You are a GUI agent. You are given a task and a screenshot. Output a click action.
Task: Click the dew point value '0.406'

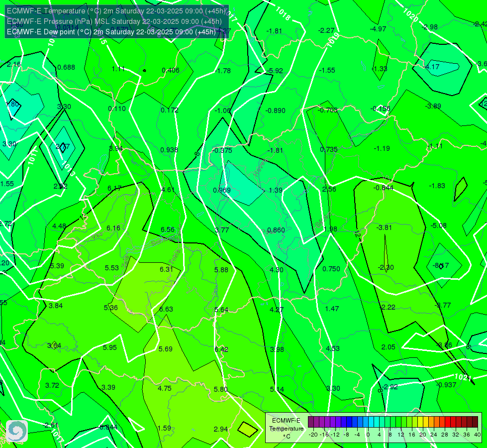tap(171, 70)
